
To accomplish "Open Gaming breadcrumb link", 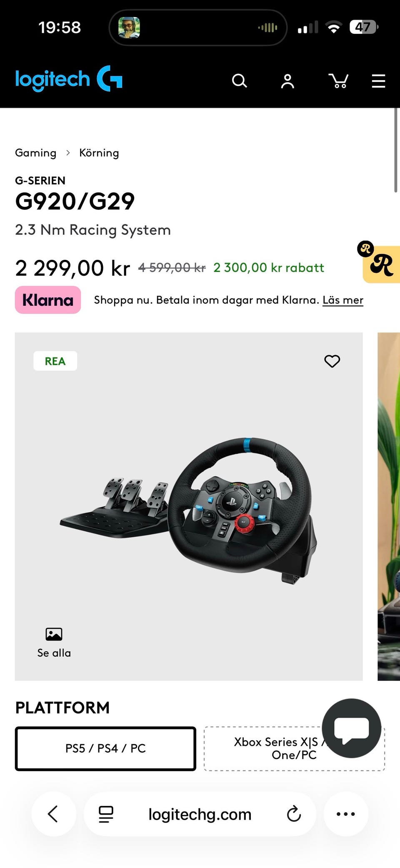I will coord(35,153).
